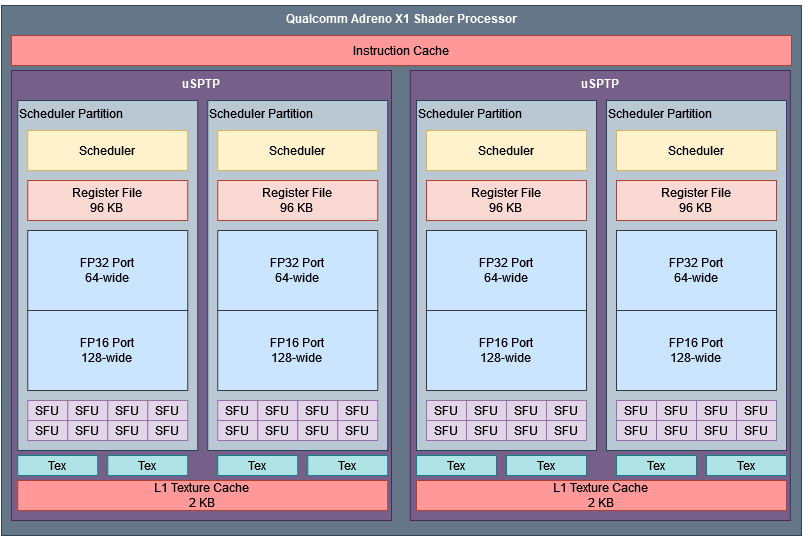The width and height of the screenshot is (806, 542).
Task: Select FP16 Port 128-wide in leftmost partition
Action: pyautogui.click(x=107, y=350)
